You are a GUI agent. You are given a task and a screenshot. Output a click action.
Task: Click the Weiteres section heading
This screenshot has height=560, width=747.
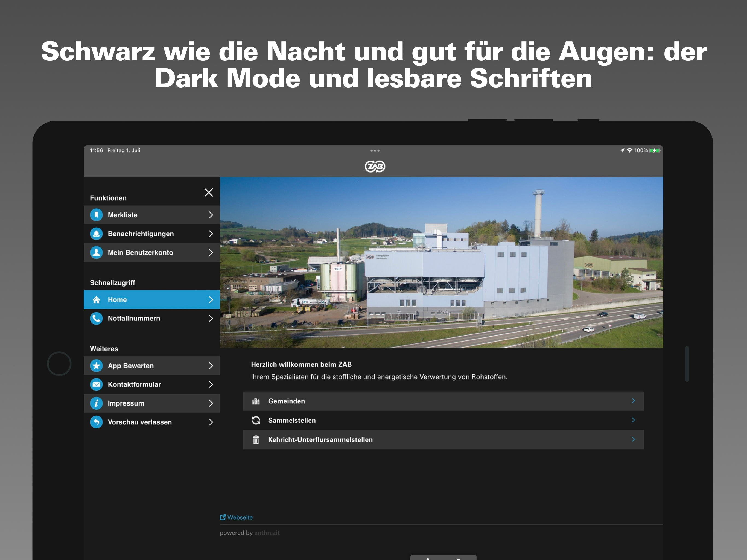click(x=104, y=349)
